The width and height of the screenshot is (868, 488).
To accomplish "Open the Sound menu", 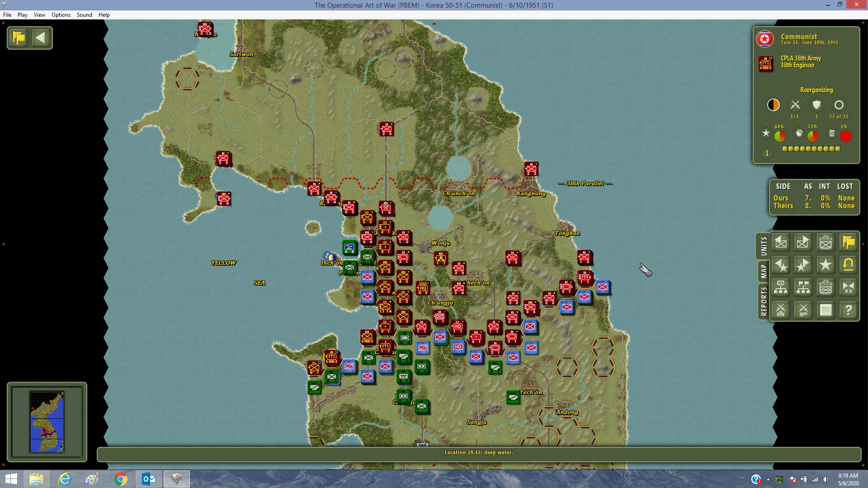I will tap(84, 15).
